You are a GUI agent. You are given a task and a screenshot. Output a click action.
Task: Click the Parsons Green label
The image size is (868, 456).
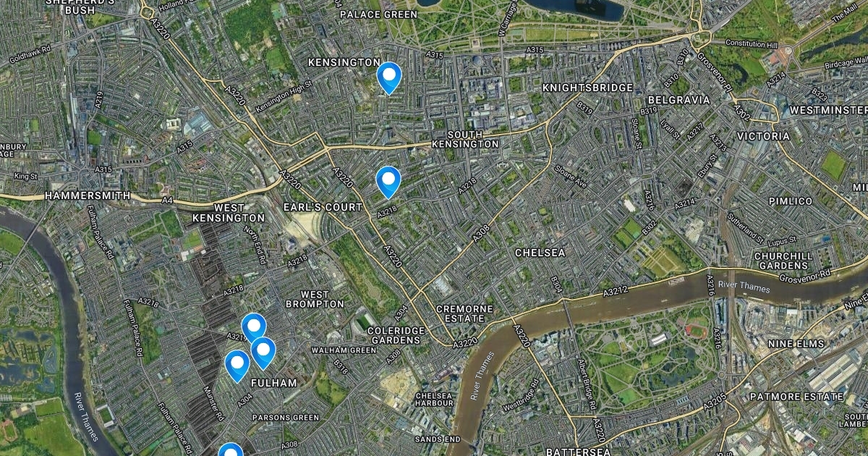[285, 418]
